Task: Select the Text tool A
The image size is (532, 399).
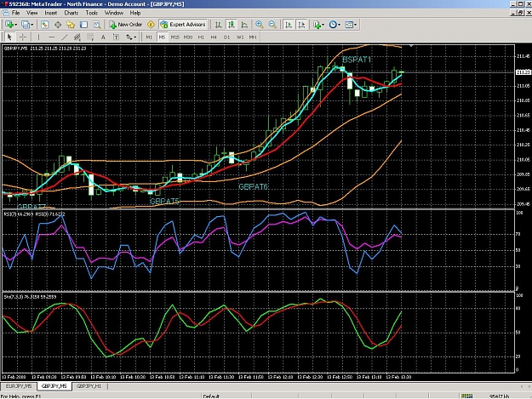Action: point(103,37)
